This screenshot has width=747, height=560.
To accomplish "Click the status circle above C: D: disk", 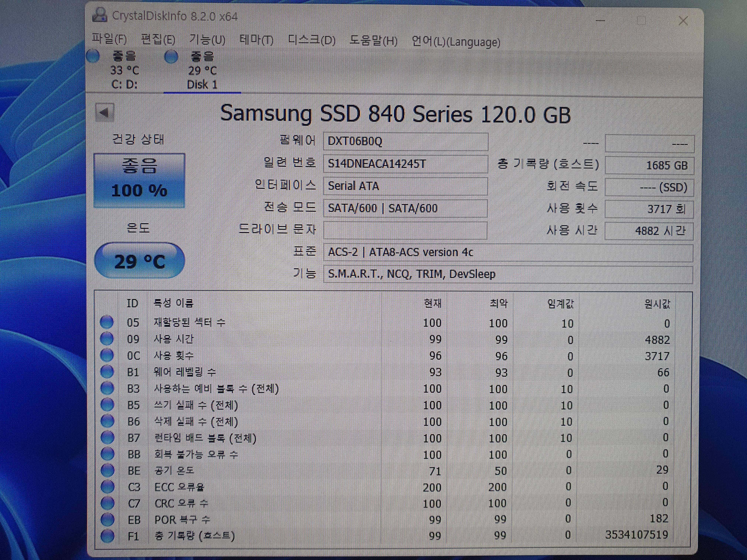I will click(93, 56).
